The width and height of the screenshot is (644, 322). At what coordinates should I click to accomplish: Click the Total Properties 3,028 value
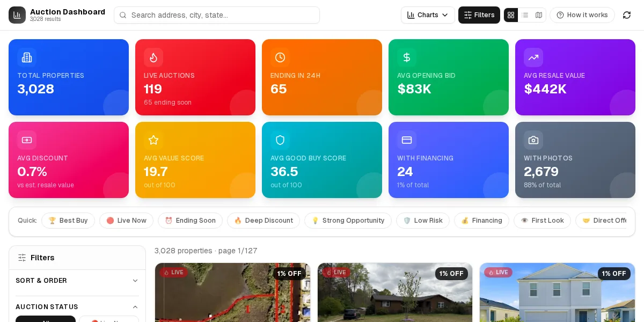coord(36,89)
